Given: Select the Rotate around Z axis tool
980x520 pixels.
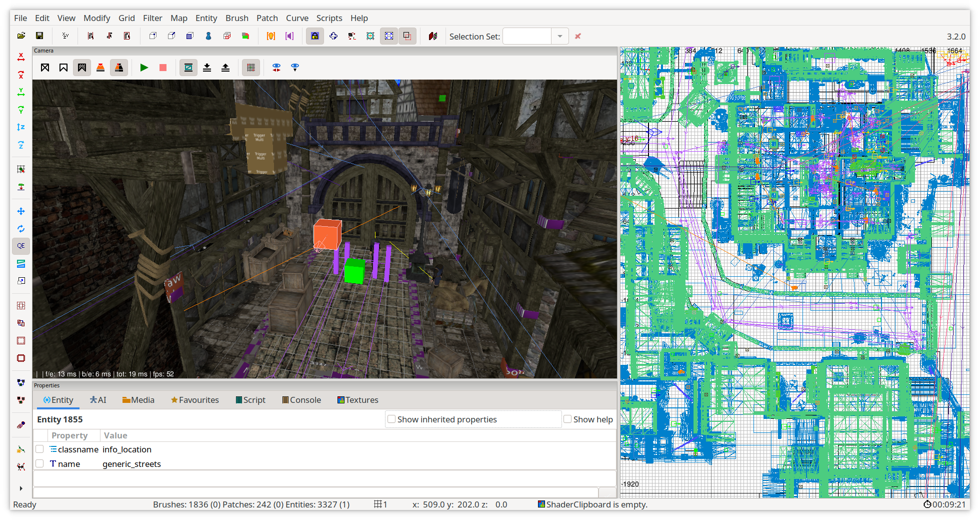Looking at the screenshot, I should point(21,145).
